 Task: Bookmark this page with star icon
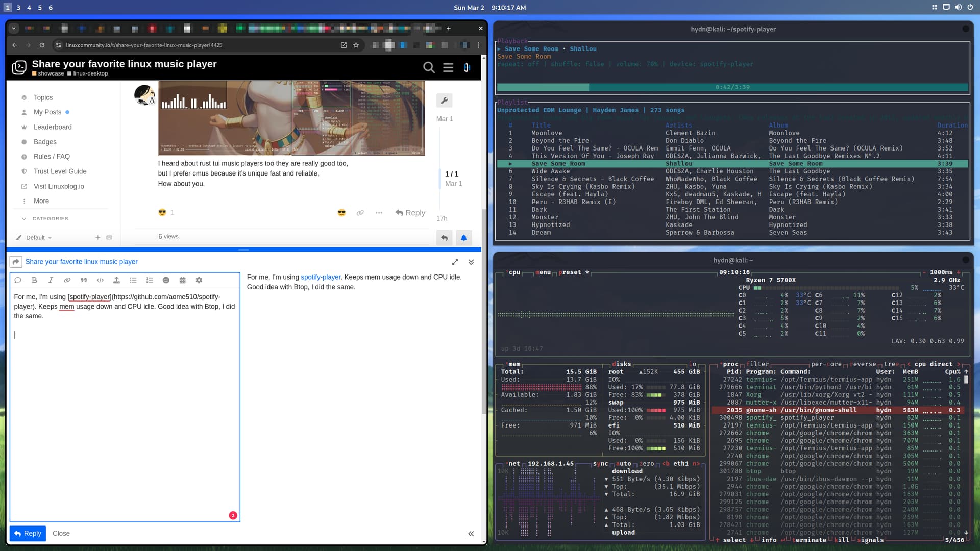pyautogui.click(x=356, y=45)
